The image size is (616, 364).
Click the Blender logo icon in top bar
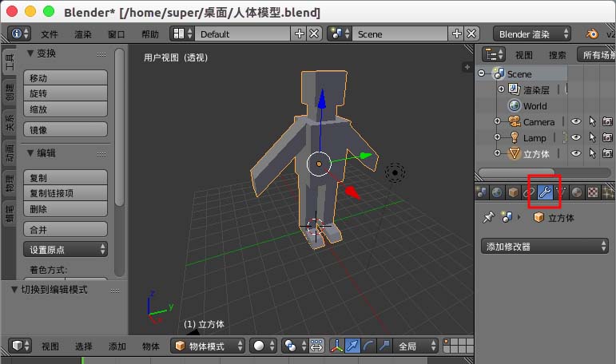click(x=592, y=34)
